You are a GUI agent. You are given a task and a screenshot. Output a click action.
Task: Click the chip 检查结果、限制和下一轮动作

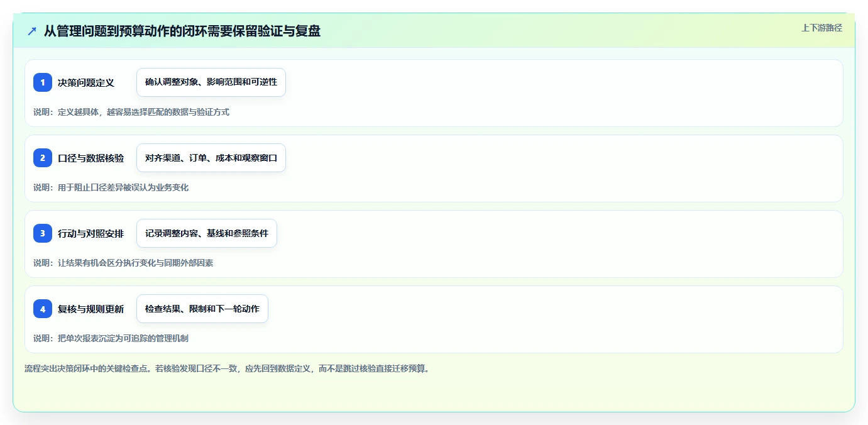(202, 309)
